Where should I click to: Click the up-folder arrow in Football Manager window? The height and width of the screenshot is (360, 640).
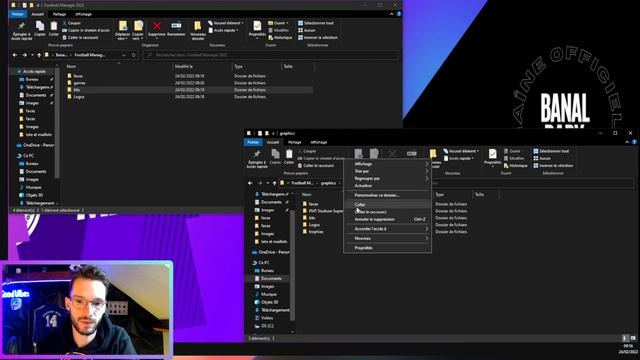click(x=39, y=55)
